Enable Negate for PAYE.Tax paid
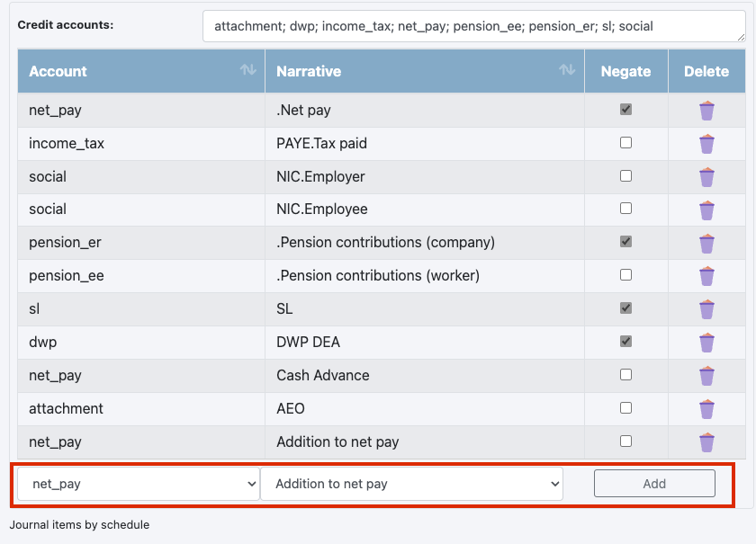This screenshot has width=756, height=544. [625, 143]
